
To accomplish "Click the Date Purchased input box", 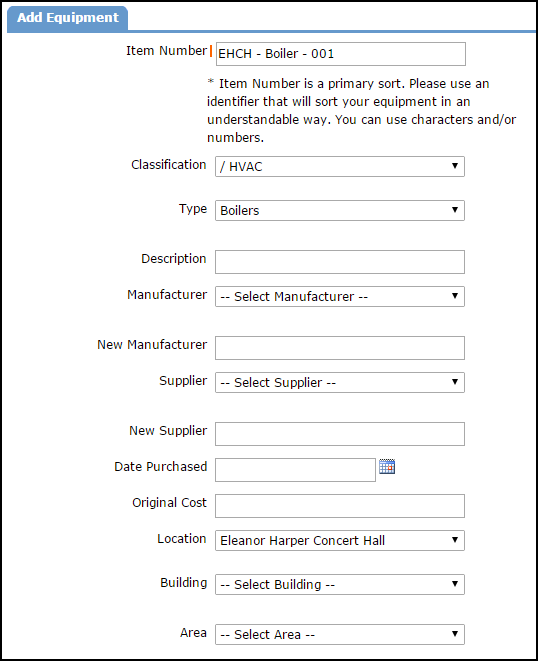I will coord(295,470).
